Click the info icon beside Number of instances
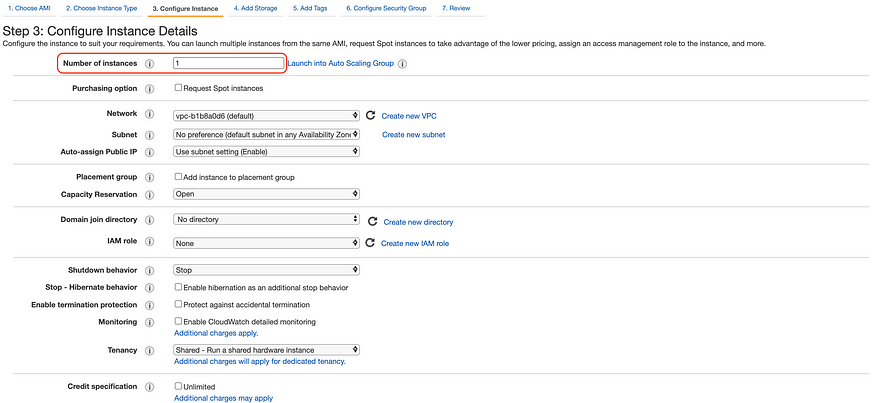Viewport: 875px width, 403px height. pyautogui.click(x=149, y=63)
